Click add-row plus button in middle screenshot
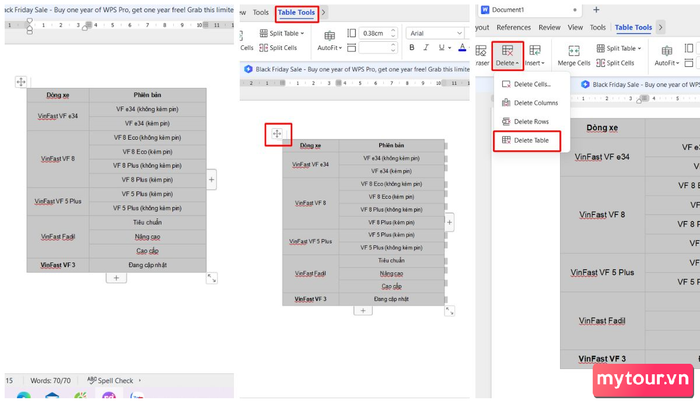Image resolution: width=700 pixels, height=405 pixels. (x=363, y=310)
